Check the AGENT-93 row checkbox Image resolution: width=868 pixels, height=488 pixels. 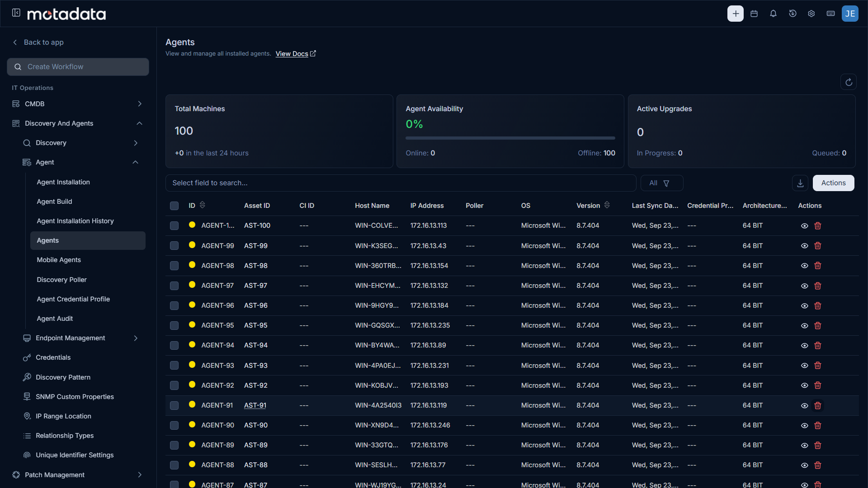click(x=174, y=365)
